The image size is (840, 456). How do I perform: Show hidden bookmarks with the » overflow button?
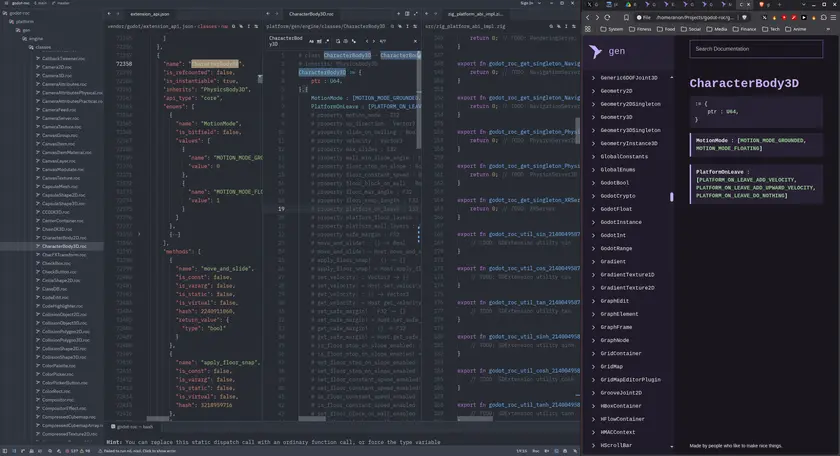pyautogui.click(x=828, y=29)
